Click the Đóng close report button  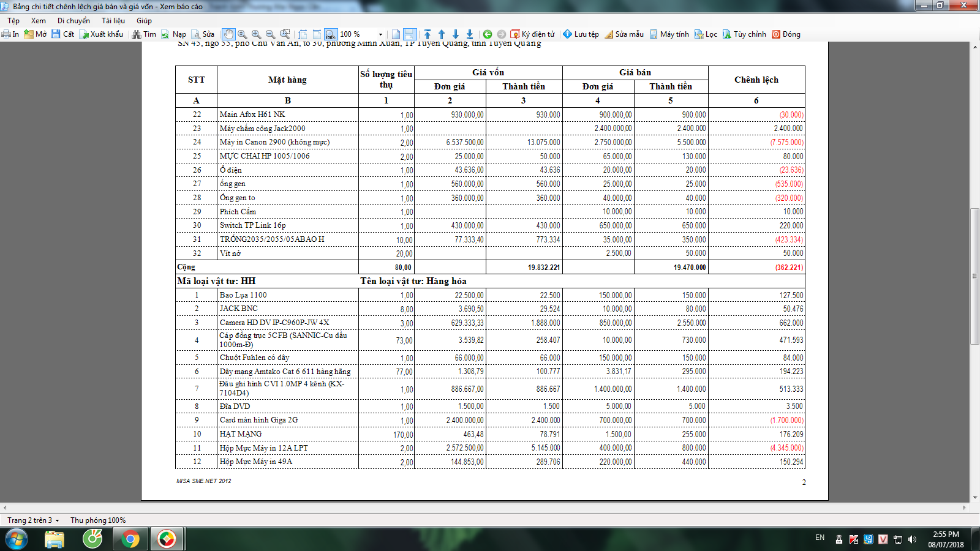click(x=786, y=34)
